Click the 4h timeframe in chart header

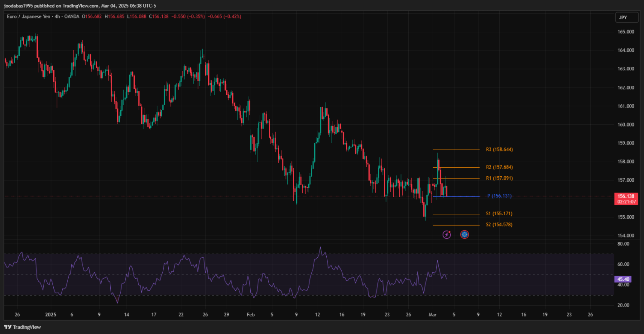(57, 17)
